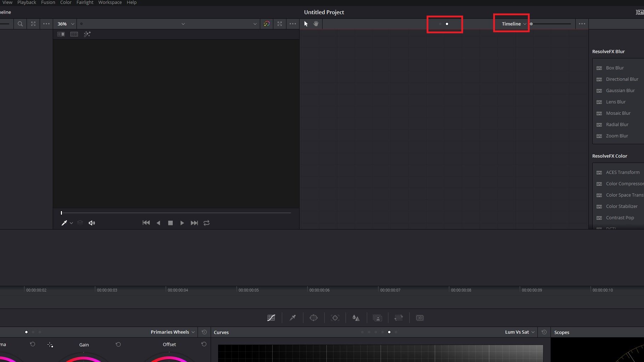Select the hand pan tool

point(316,24)
